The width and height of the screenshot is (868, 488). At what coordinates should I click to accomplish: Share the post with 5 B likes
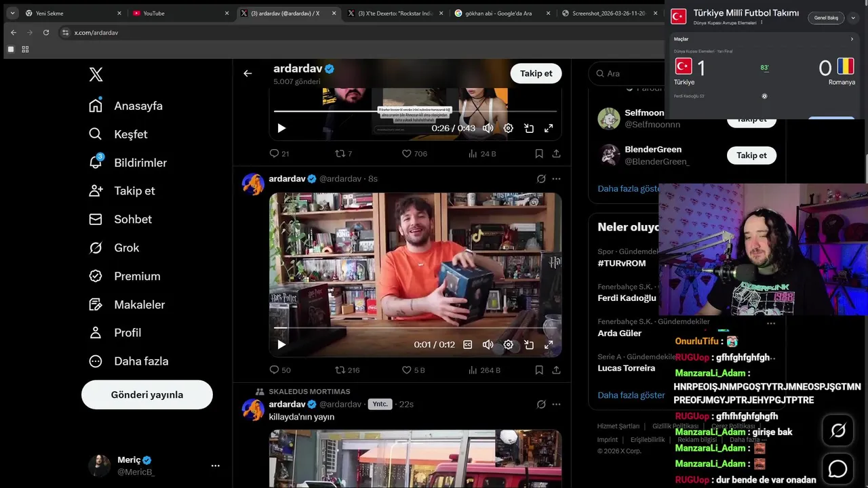point(556,370)
